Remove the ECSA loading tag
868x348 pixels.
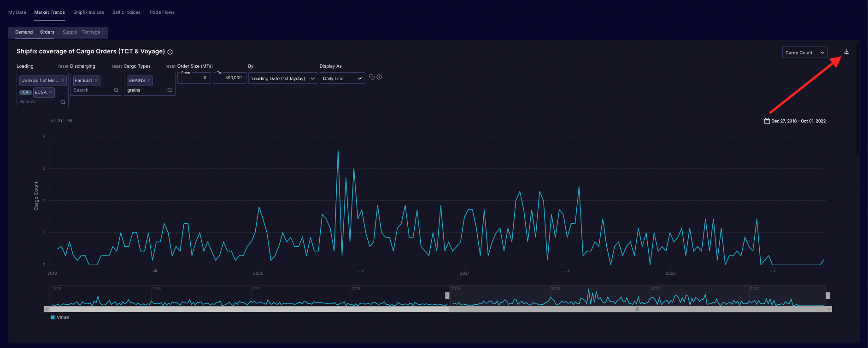point(51,93)
